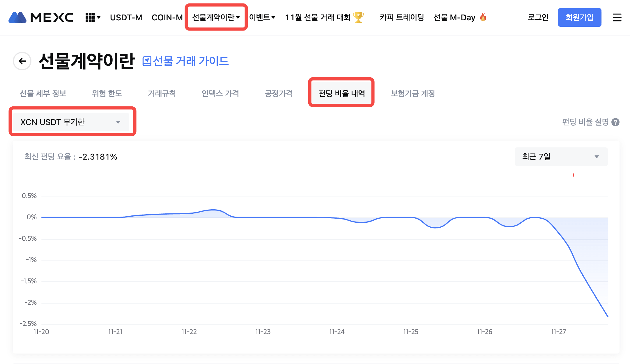Click the fire icon next to 선물 M-Day
The width and height of the screenshot is (630, 364).
(483, 17)
